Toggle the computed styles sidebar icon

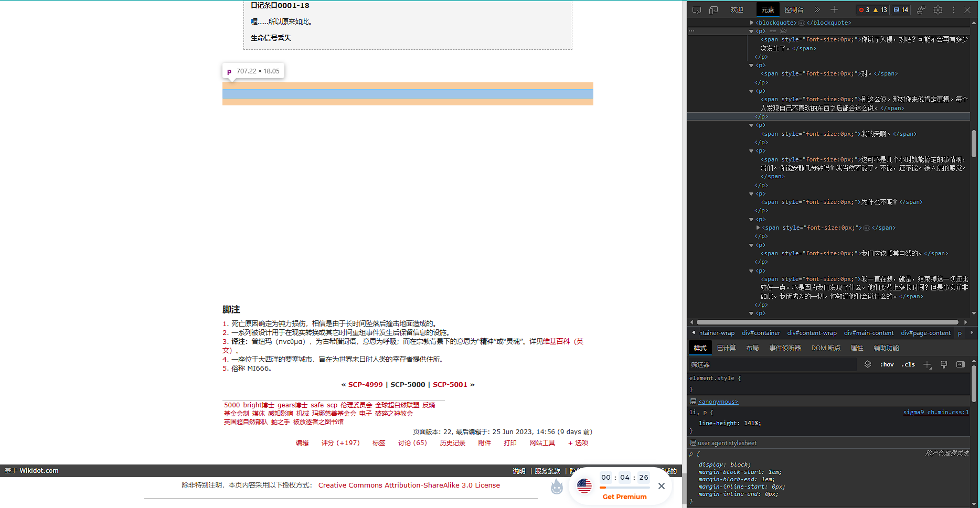961,364
